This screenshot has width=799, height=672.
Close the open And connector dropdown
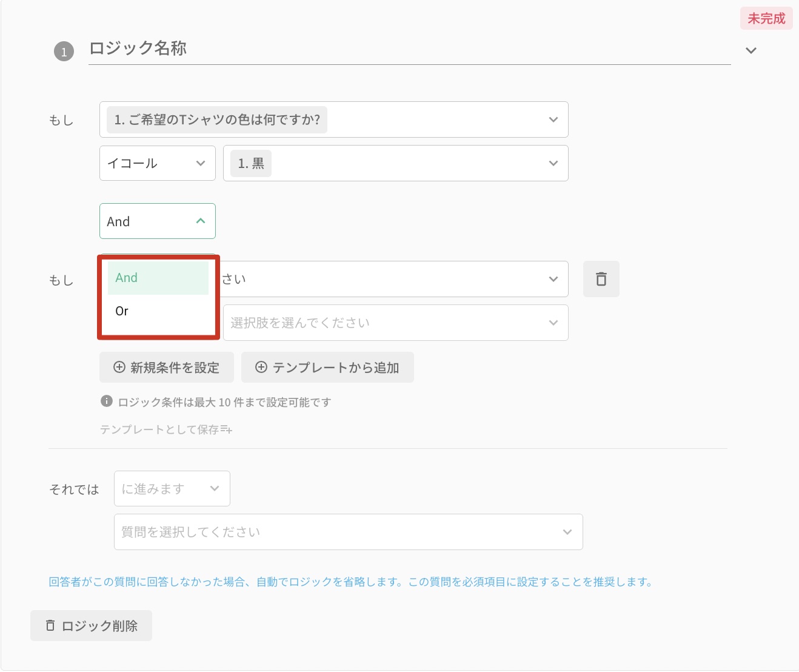click(157, 221)
